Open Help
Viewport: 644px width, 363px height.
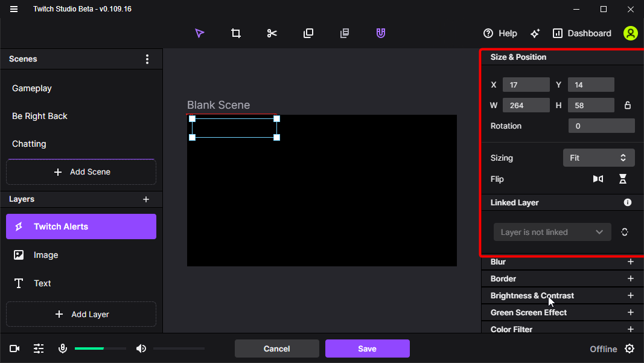click(500, 33)
